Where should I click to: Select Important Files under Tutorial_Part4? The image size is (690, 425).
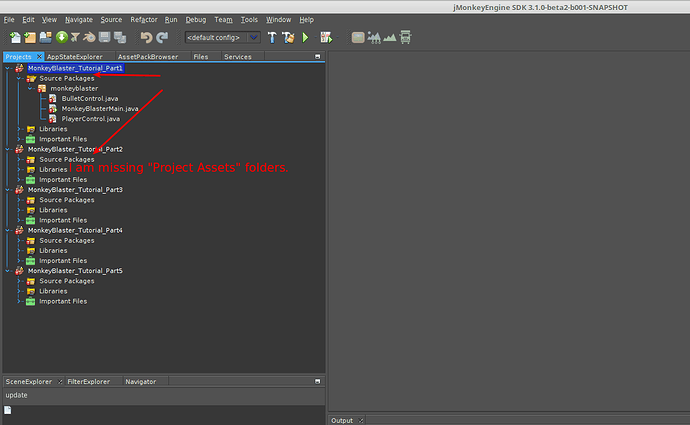click(63, 260)
